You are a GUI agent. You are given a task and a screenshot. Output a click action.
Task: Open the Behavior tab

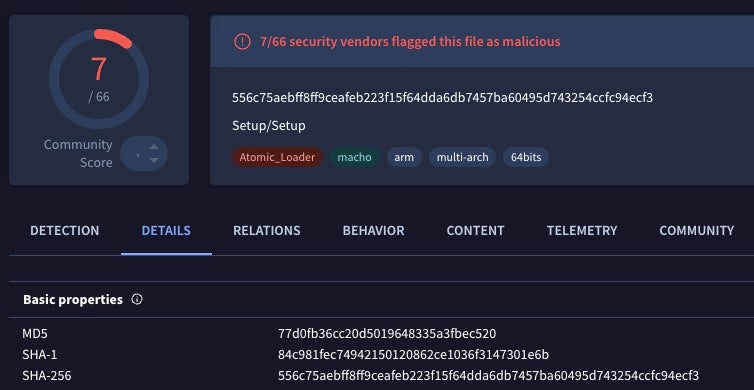374,231
